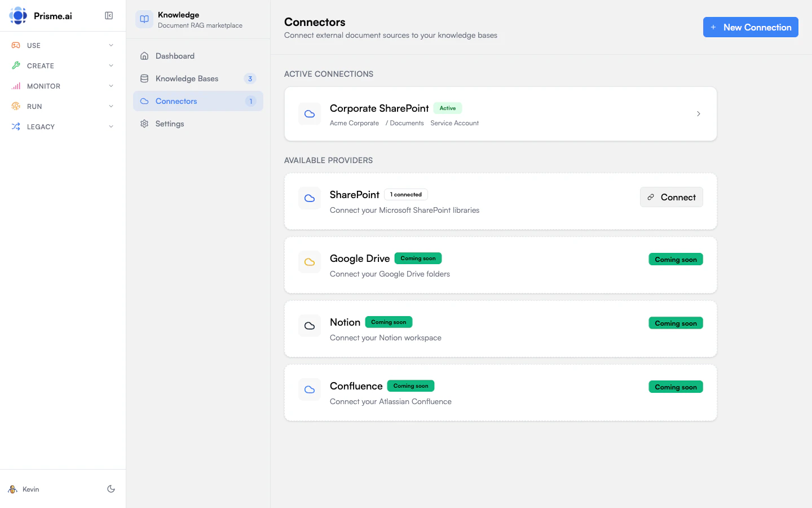Click the Coming soon badge beside Notion title
Image resolution: width=812 pixels, height=508 pixels.
[389, 322]
